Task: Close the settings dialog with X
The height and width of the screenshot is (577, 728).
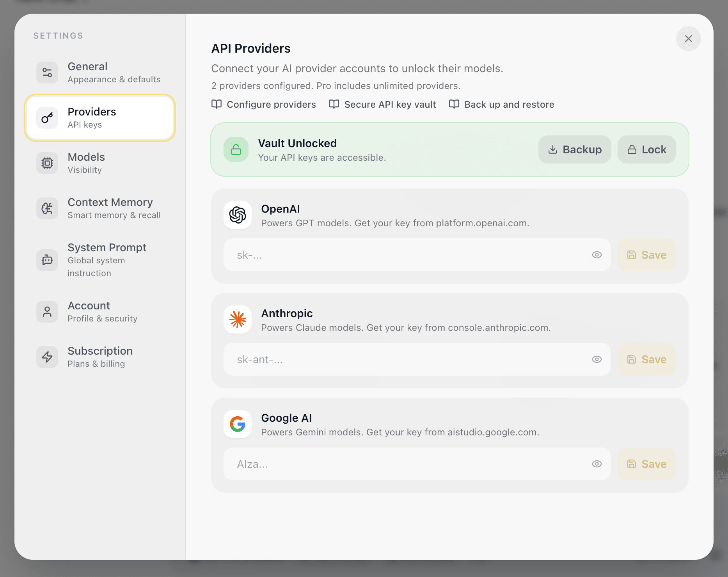Action: (689, 39)
